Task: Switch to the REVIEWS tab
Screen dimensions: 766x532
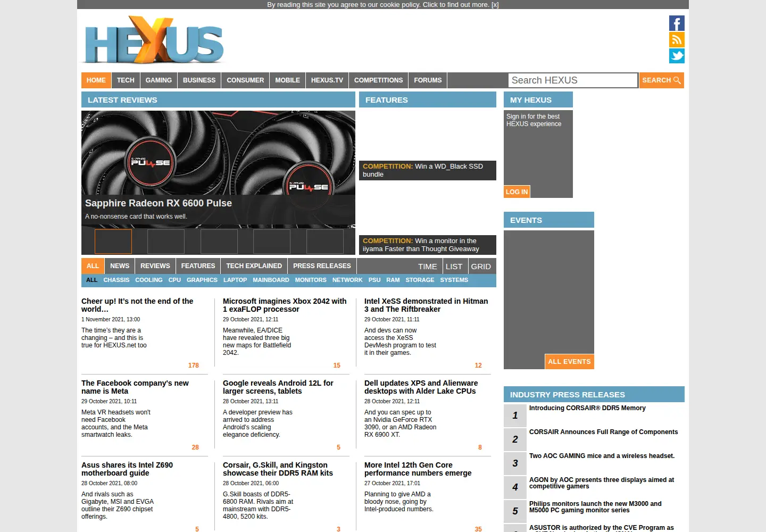Action: [x=155, y=266]
